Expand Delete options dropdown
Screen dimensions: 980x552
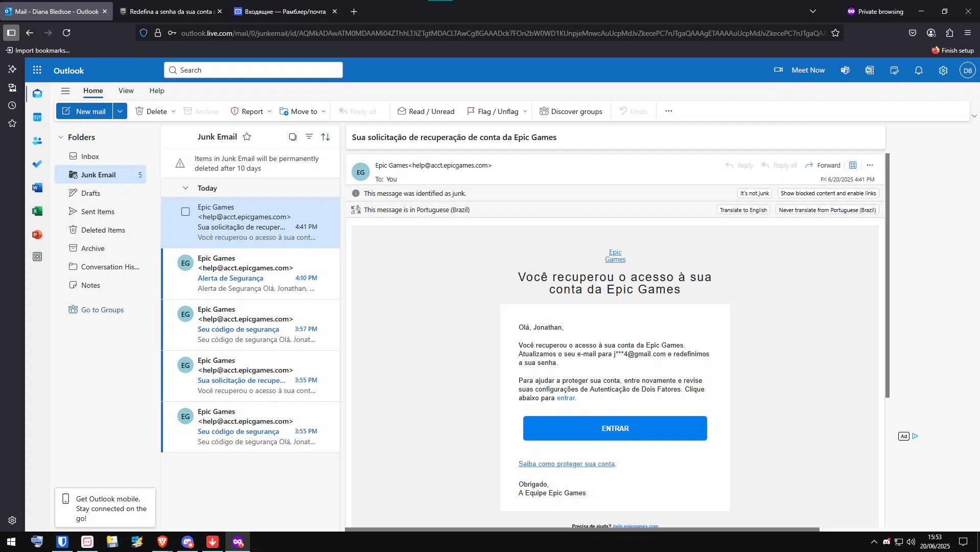pos(173,111)
